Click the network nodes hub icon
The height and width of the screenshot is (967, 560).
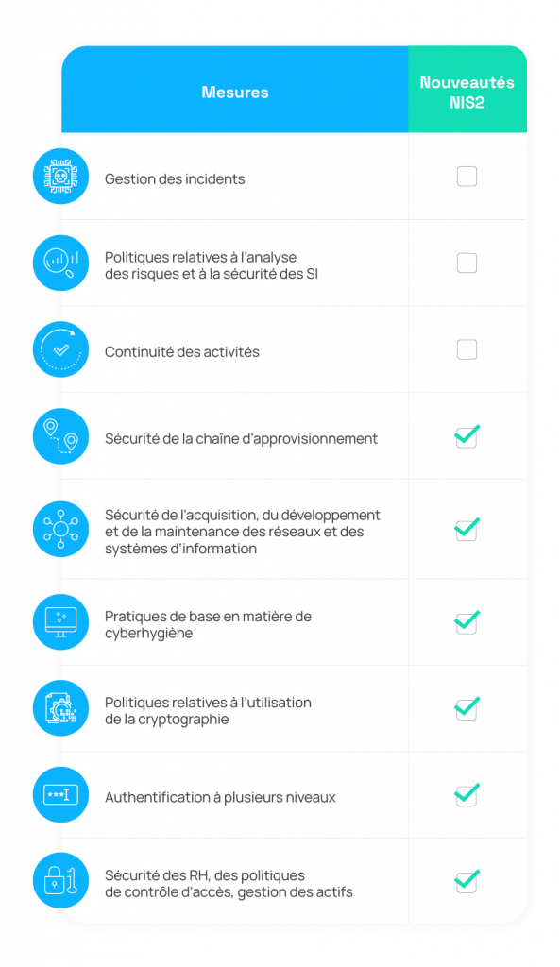pos(60,529)
